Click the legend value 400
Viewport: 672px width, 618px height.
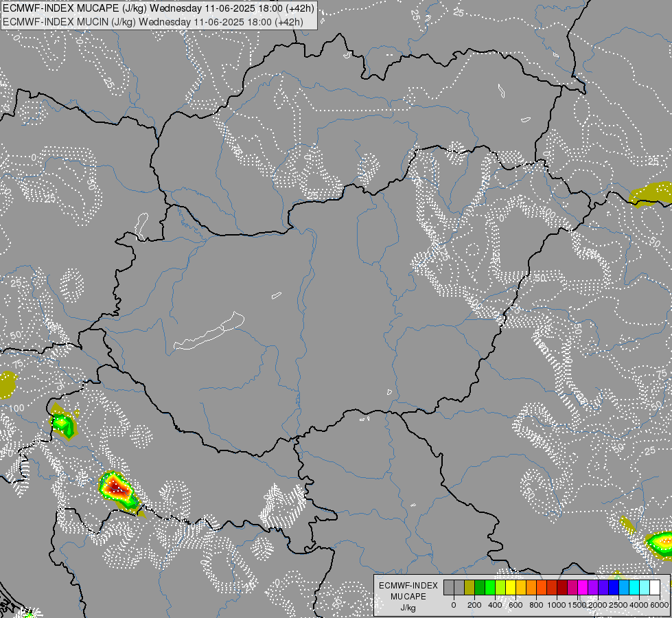(x=495, y=605)
